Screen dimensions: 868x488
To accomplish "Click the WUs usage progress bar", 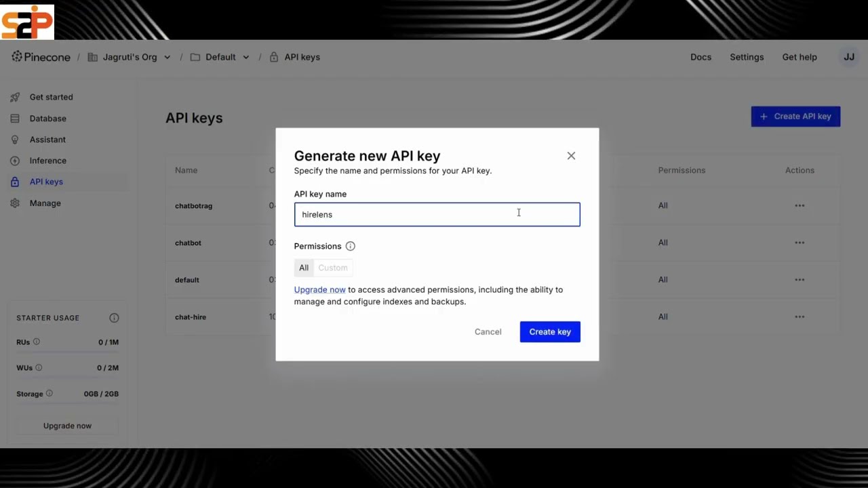I will (67, 378).
